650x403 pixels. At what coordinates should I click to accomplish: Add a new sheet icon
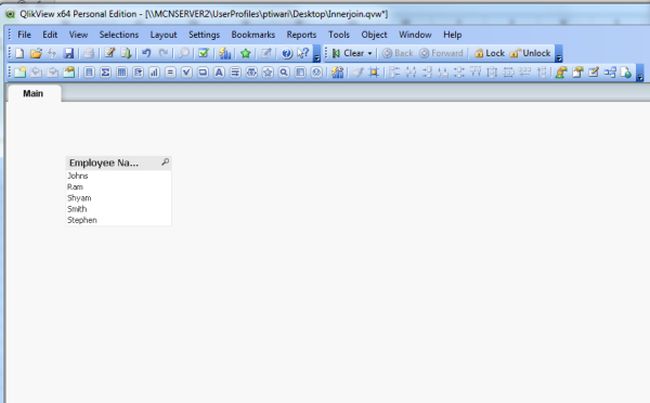coord(20,73)
